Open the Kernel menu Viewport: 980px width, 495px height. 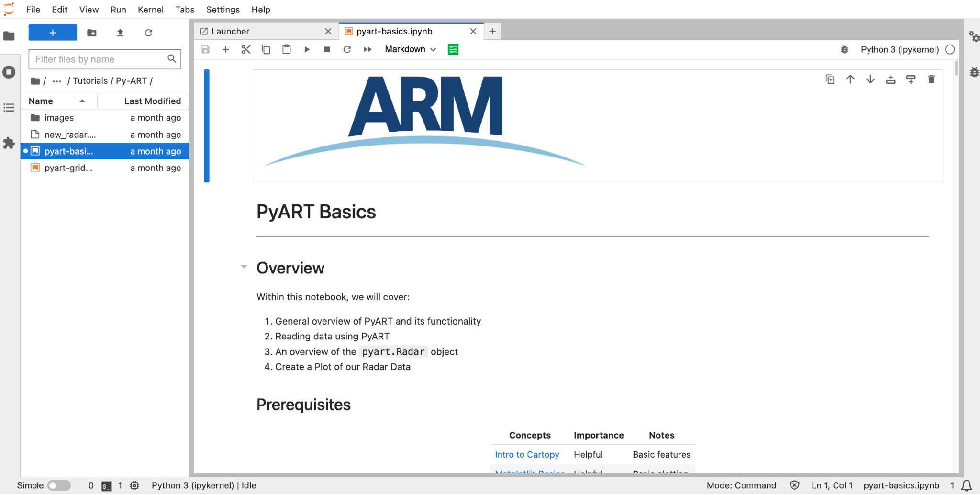pos(150,10)
